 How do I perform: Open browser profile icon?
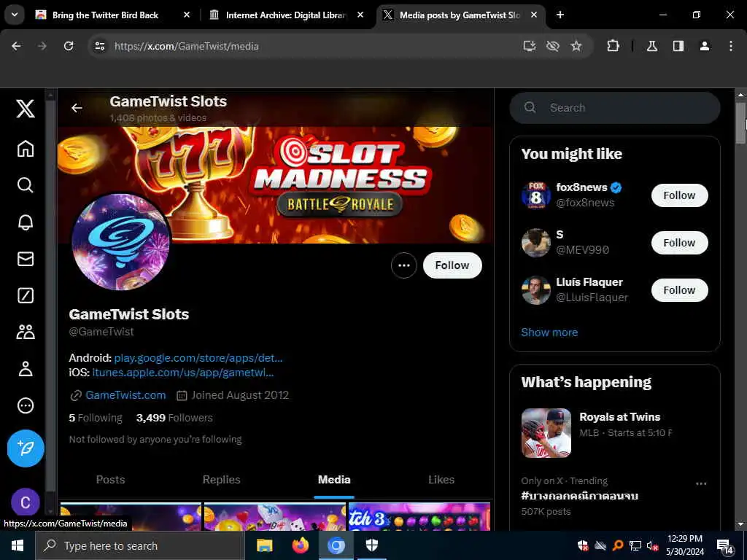(705, 46)
